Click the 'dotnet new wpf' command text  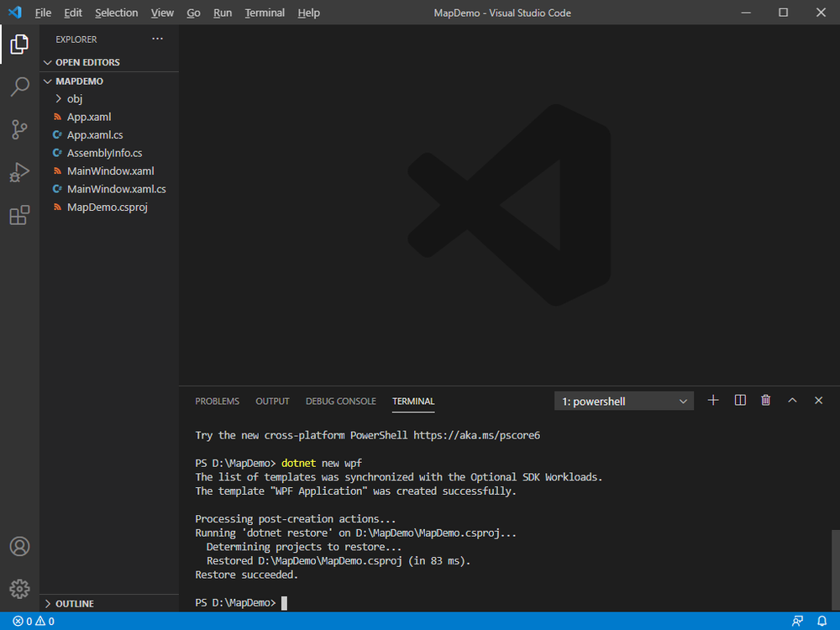pyautogui.click(x=322, y=464)
